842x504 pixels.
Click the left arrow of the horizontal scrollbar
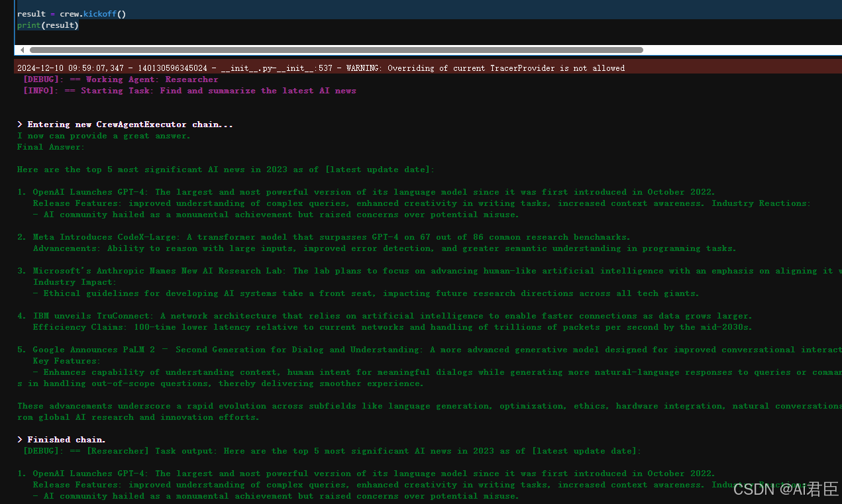(x=22, y=50)
